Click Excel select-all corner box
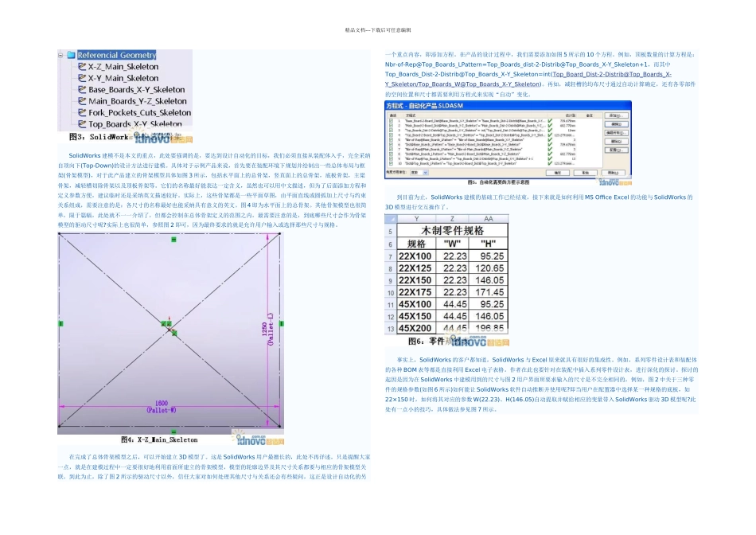The height and width of the screenshot is (535, 756). pyautogui.click(x=391, y=218)
